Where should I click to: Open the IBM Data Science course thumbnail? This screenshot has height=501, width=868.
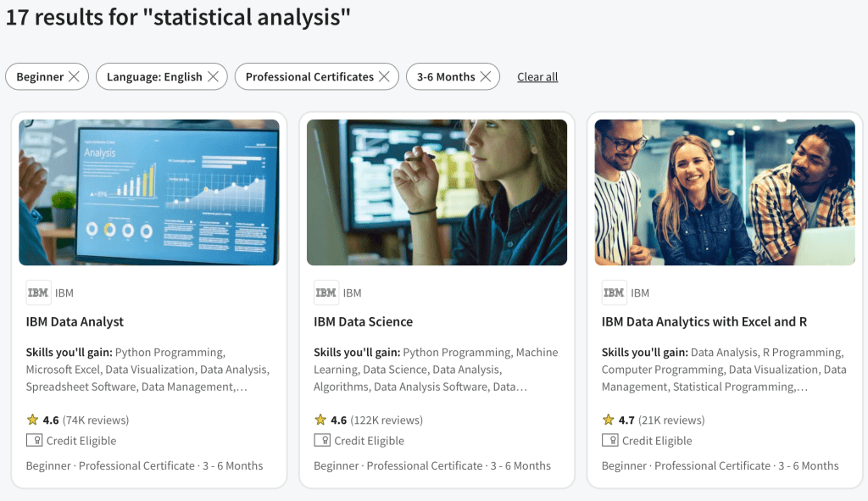click(x=437, y=192)
